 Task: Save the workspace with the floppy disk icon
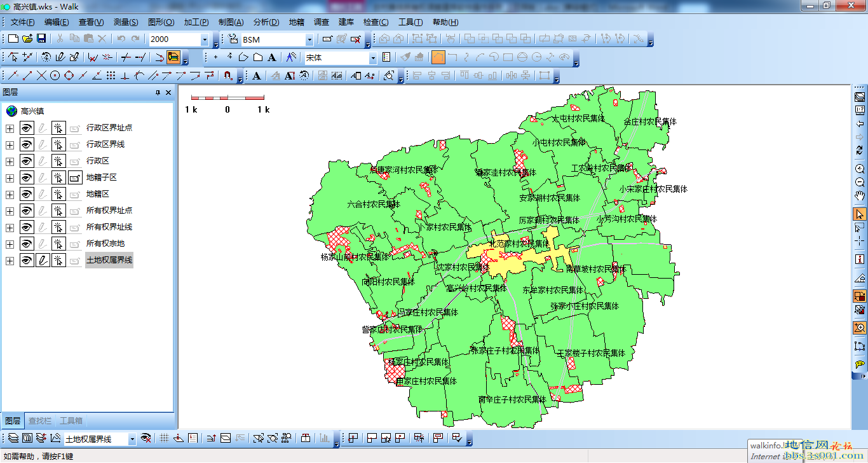[41, 39]
